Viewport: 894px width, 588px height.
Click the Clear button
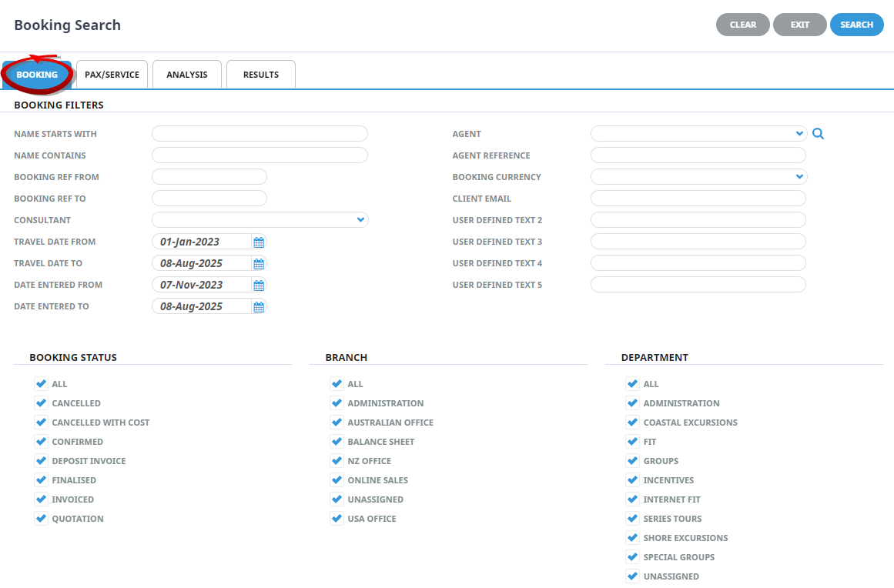[x=742, y=25]
